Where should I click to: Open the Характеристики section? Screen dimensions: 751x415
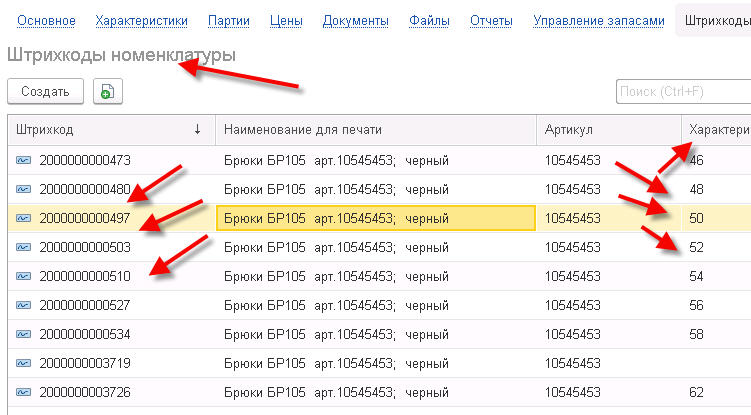tap(141, 21)
